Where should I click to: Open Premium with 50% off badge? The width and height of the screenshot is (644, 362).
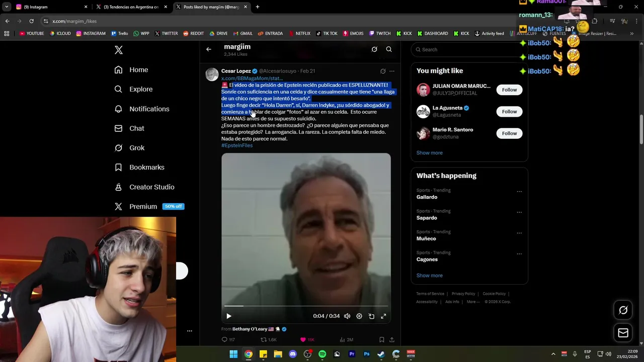(x=148, y=207)
